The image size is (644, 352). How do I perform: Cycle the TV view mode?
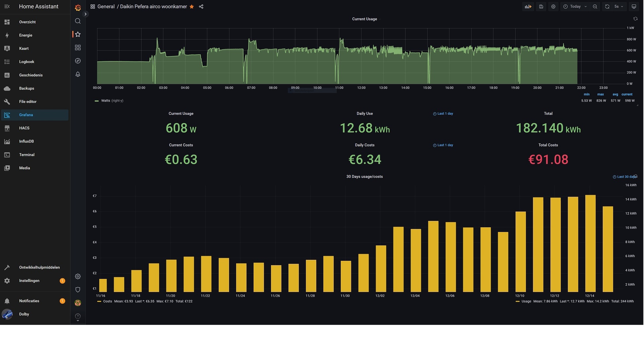coord(634,6)
